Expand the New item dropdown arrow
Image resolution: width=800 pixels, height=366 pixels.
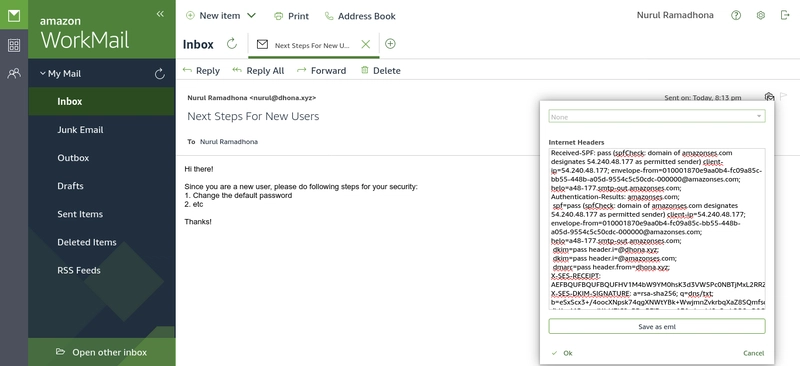[251, 16]
